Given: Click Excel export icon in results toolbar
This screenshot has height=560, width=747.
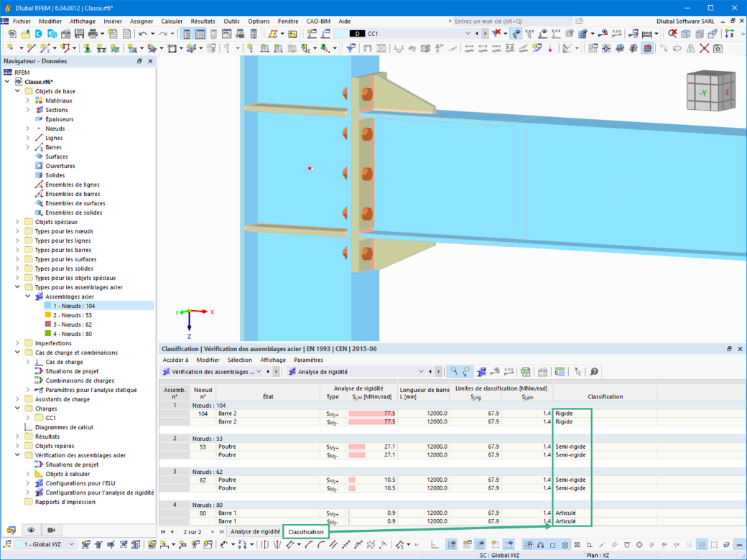Looking at the screenshot, I should point(526,372).
